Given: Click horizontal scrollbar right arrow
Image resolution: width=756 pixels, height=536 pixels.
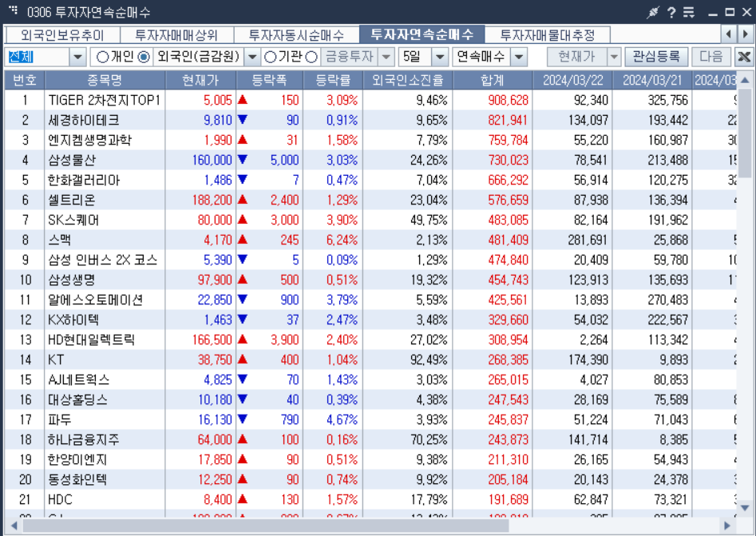Looking at the screenshot, I should [x=727, y=525].
